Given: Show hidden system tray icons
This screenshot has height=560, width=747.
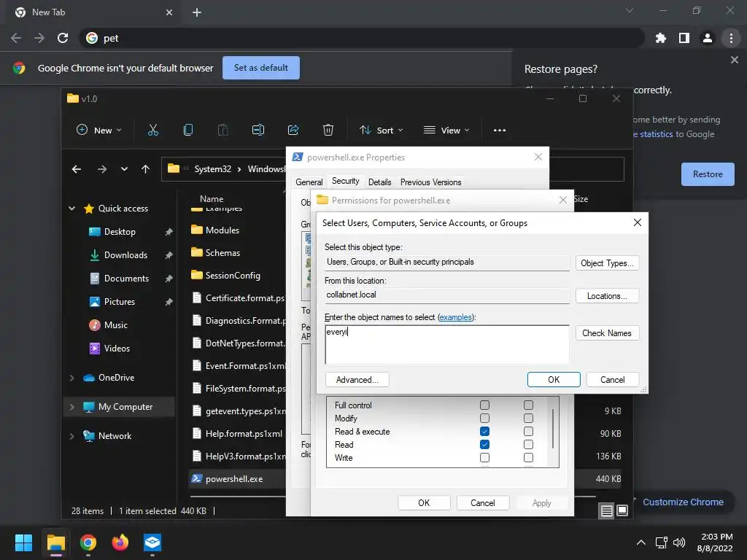Looking at the screenshot, I should click(x=641, y=542).
